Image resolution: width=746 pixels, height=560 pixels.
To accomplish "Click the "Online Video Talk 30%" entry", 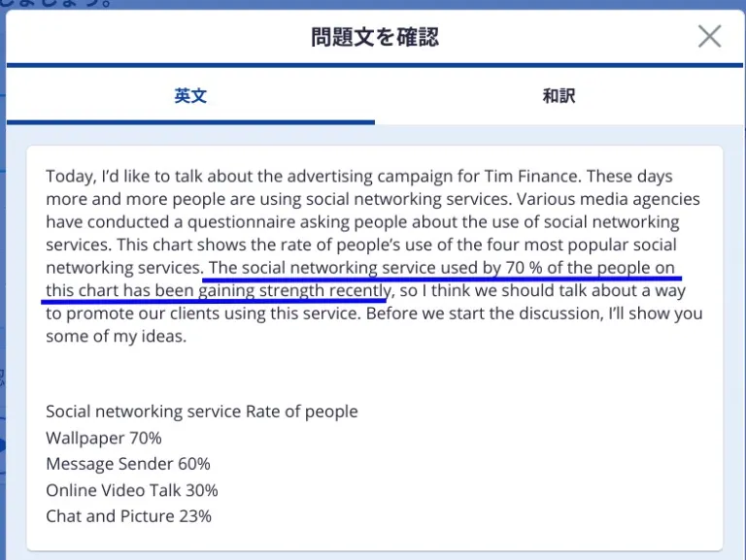I will pos(132,490).
